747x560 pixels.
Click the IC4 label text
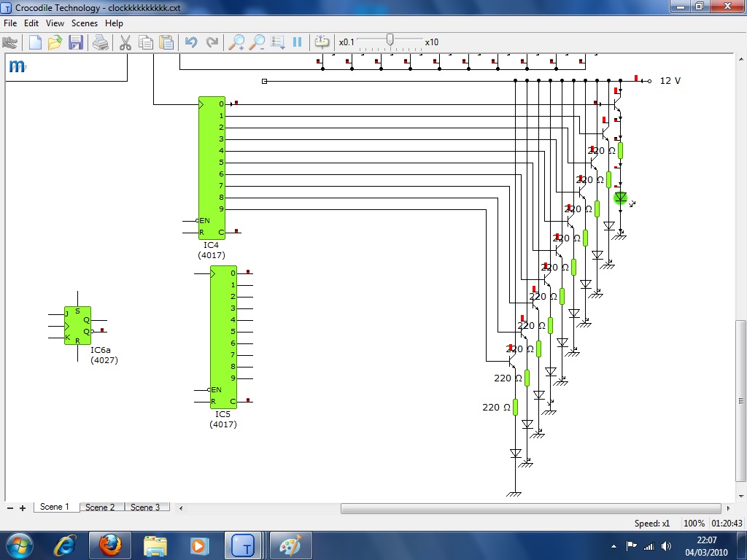[x=211, y=245]
